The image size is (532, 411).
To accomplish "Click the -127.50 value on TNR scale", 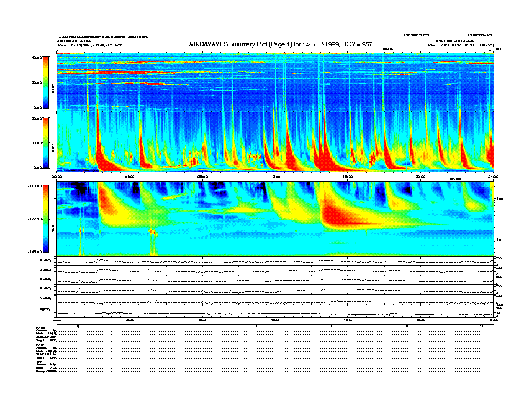I will 35,219.
